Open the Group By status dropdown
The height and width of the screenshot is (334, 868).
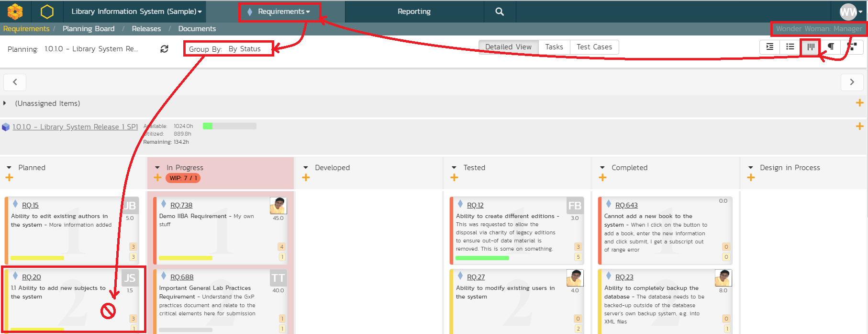pos(228,49)
